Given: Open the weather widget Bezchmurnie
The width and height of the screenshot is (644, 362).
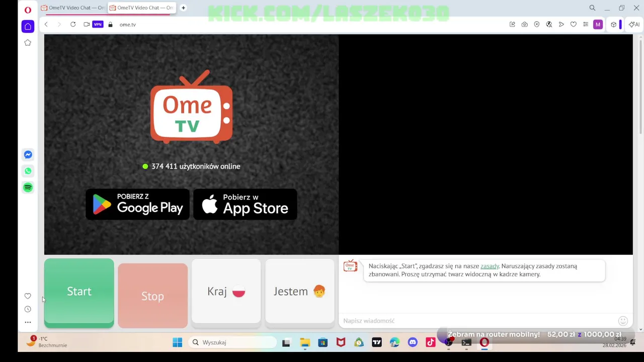Looking at the screenshot, I should [x=46, y=342].
